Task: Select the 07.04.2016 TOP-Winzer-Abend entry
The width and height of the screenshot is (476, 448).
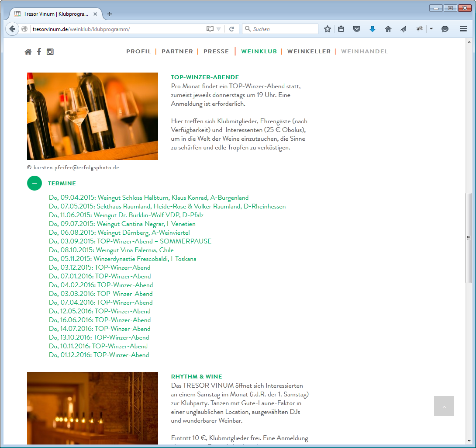Action: point(101,302)
